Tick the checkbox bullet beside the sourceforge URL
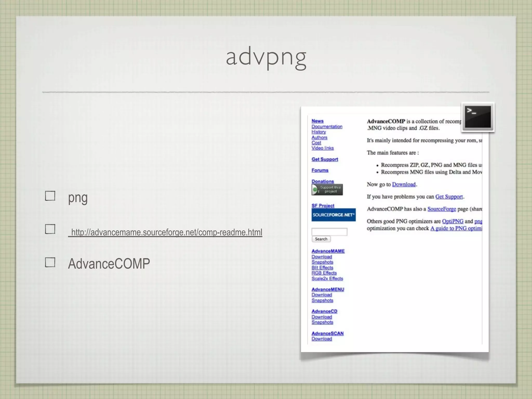Viewport: 532px width, 399px height. pyautogui.click(x=50, y=229)
